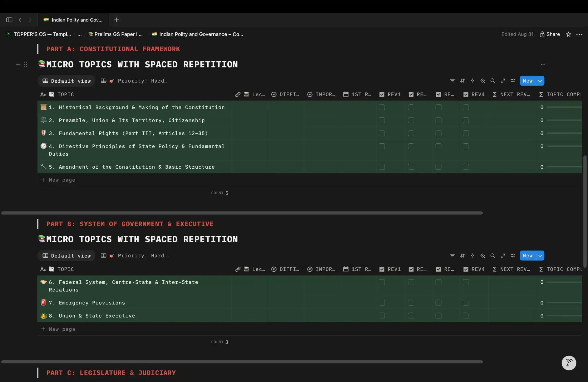The width and height of the screenshot is (588, 382).
Task: Add a block with the plus beside heading
Action: pos(18,64)
